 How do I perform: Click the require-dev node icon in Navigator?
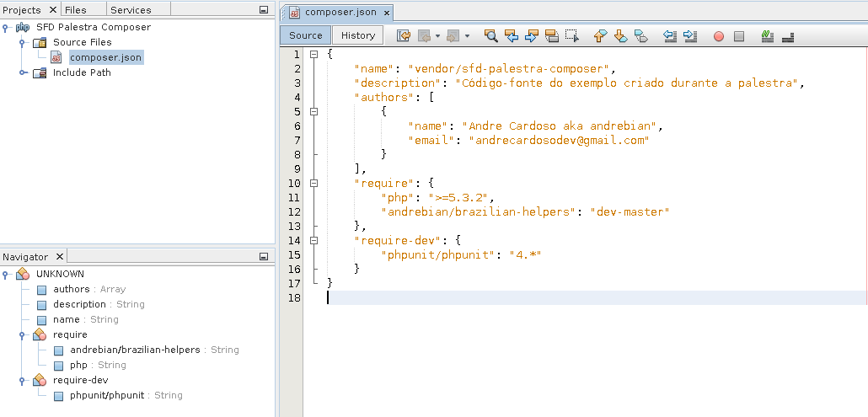40,381
